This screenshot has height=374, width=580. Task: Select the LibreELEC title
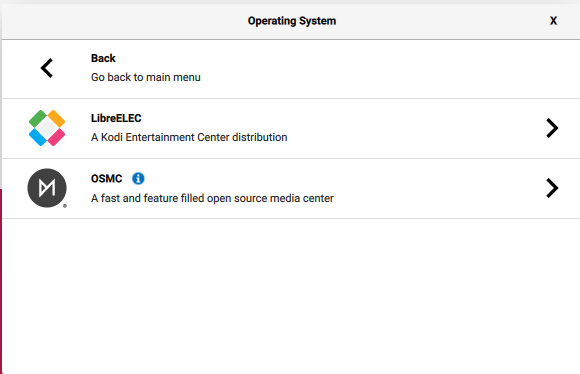[116, 118]
